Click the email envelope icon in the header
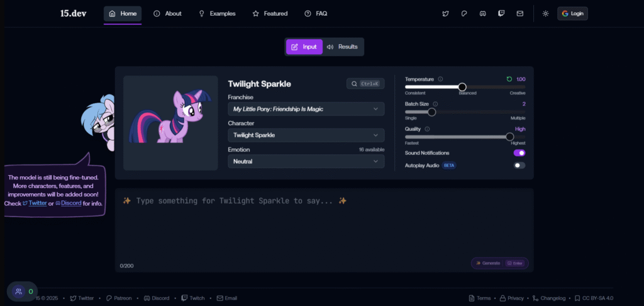Screen dimensions: 644x306 tap(519, 13)
